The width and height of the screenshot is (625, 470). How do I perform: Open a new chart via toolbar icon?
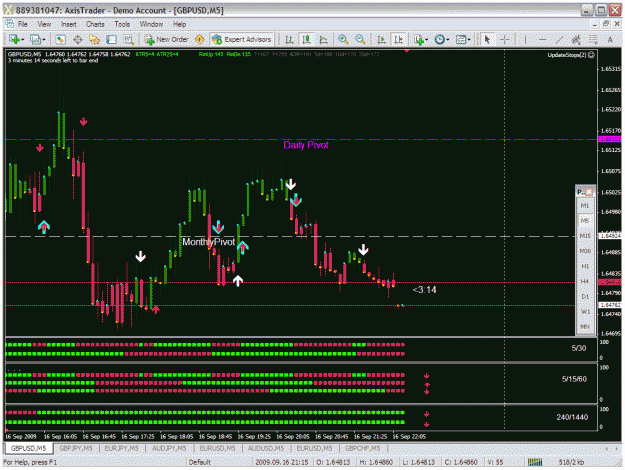click(x=14, y=39)
